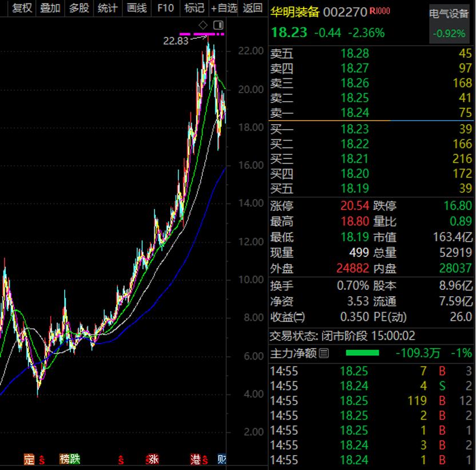This screenshot has width=476, height=470.
Task: Click the R1000 badge next to the stock code
Action: click(380, 11)
